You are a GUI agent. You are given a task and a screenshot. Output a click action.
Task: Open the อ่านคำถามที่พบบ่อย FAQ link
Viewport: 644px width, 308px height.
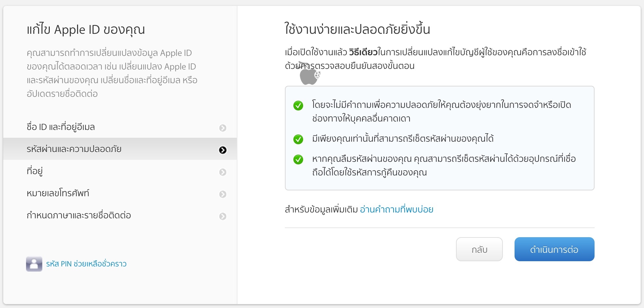pyautogui.click(x=396, y=210)
